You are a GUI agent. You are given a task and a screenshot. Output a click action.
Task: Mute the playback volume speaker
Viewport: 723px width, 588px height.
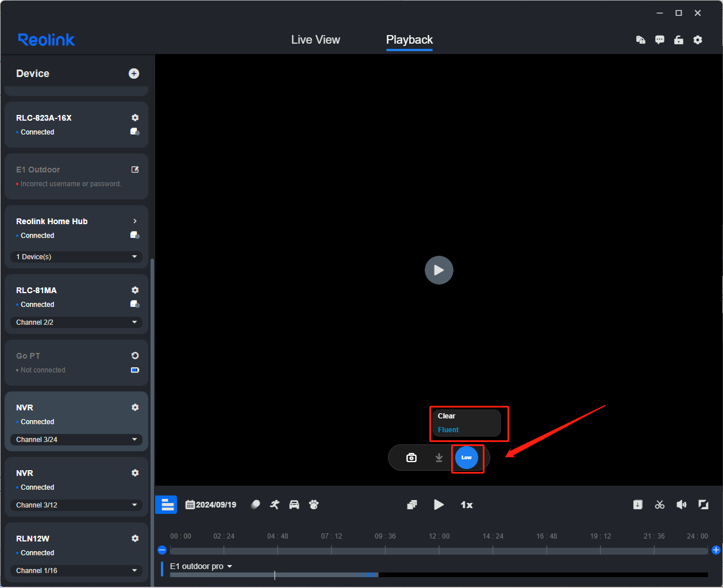[x=682, y=505]
